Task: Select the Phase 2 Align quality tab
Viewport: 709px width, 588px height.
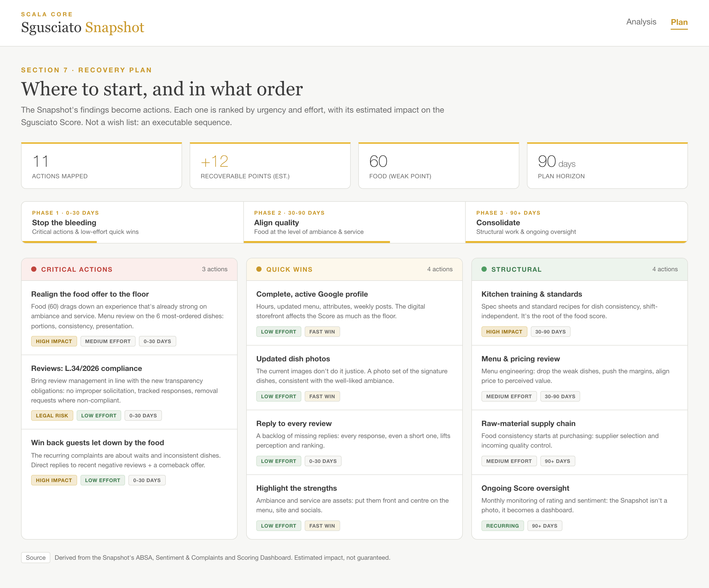Action: (x=354, y=222)
